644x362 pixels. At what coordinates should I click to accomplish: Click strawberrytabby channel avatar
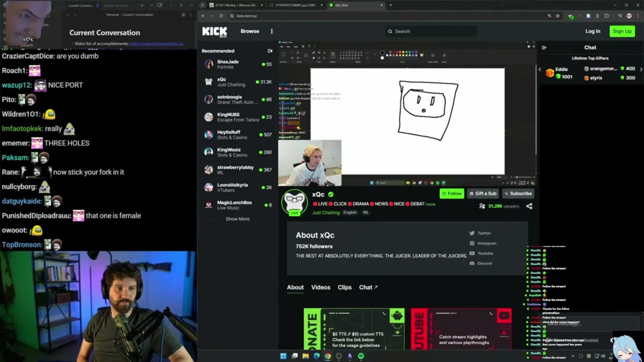pos(209,170)
